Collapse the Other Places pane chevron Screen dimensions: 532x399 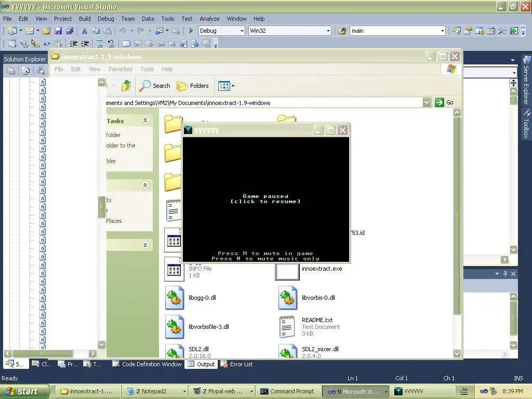(145, 185)
